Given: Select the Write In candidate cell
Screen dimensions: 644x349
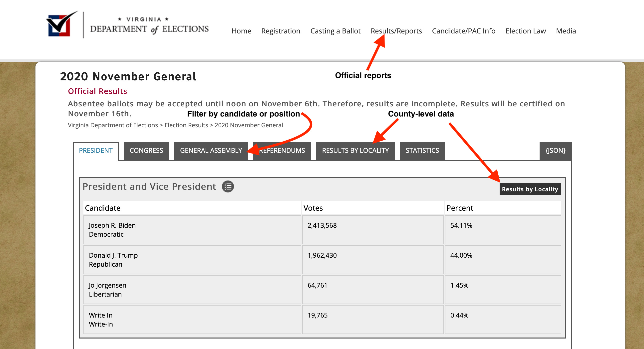Looking at the screenshot, I should click(192, 320).
